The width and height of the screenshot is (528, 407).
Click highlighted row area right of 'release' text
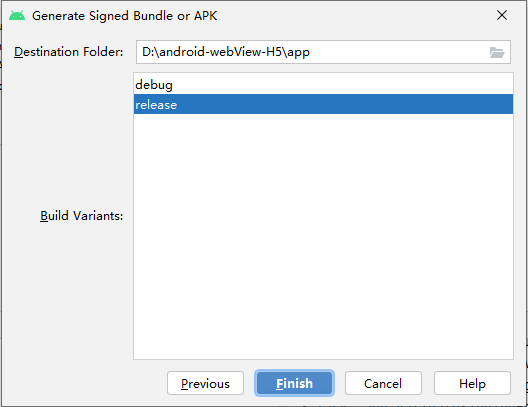343,104
